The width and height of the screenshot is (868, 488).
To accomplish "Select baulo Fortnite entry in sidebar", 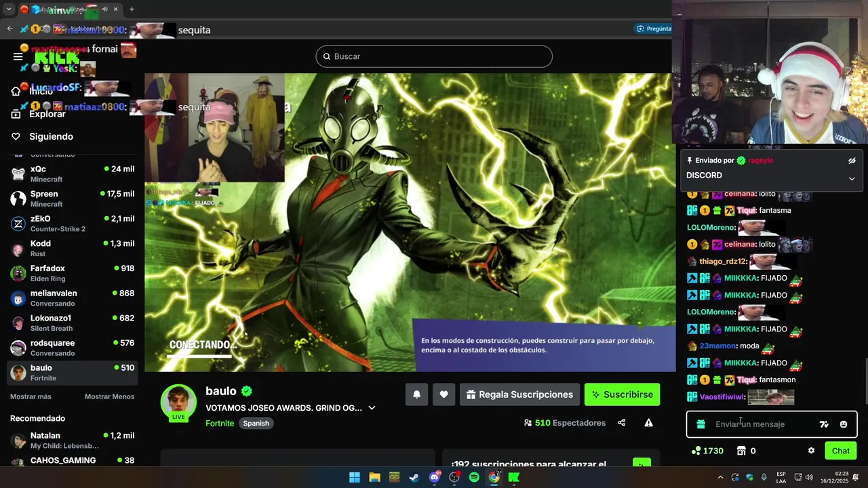I will point(73,373).
